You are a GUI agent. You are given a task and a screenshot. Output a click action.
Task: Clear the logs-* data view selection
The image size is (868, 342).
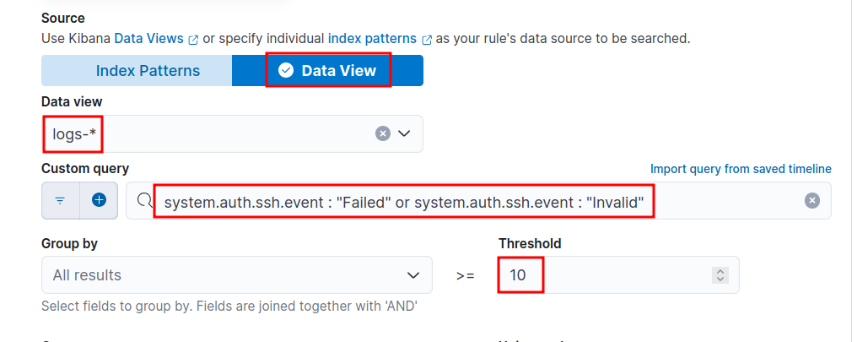point(383,133)
